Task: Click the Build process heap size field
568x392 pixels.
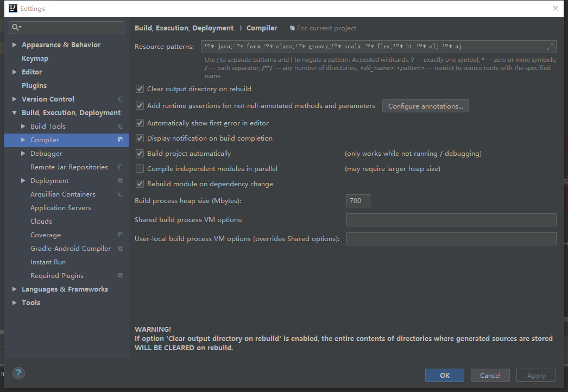Action: point(358,201)
